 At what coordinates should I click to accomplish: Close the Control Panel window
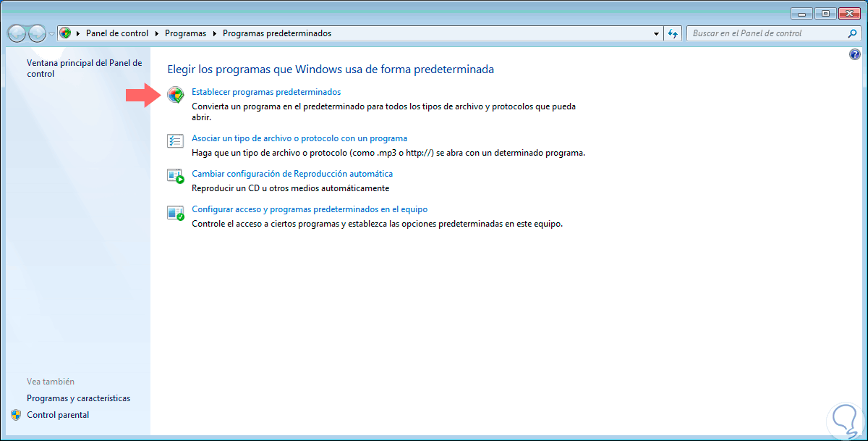click(848, 13)
